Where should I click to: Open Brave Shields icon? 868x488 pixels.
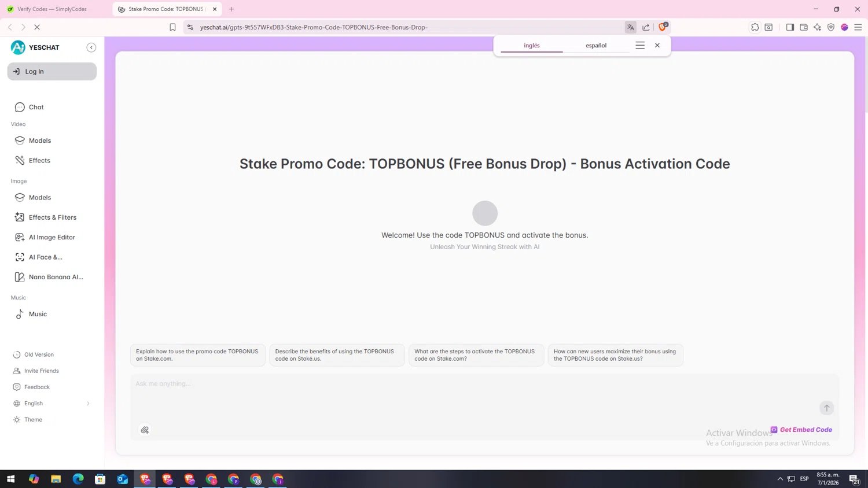[663, 27]
